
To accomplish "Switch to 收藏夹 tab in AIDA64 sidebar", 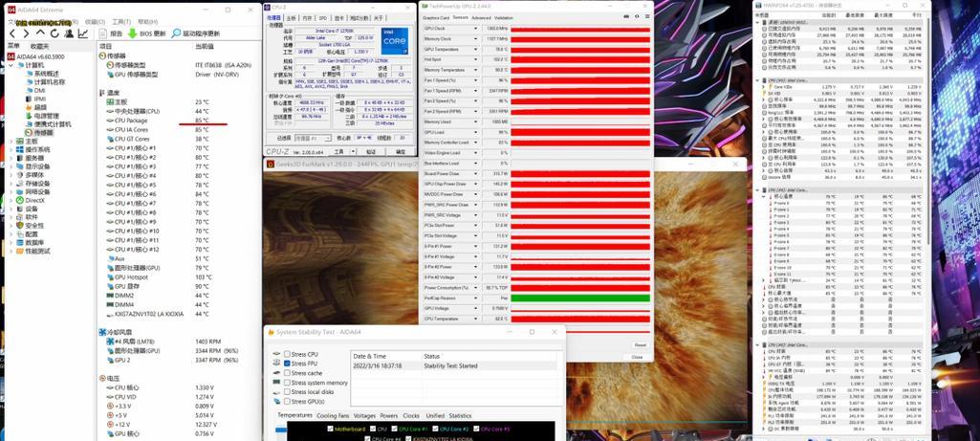I will point(39,46).
